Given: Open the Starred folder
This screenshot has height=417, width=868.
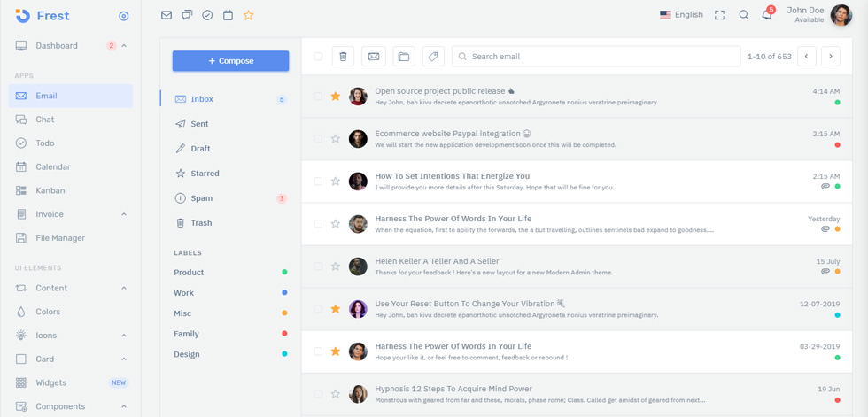Looking at the screenshot, I should click(230, 174).
